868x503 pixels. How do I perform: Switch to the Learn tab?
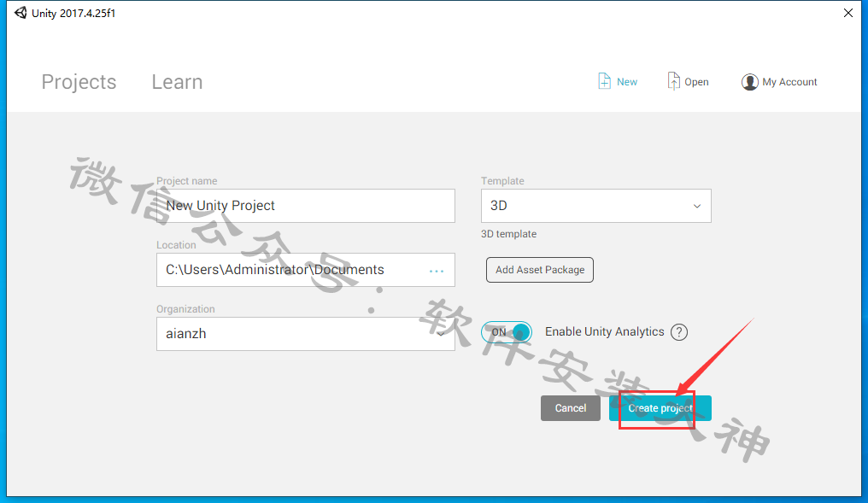click(x=177, y=82)
